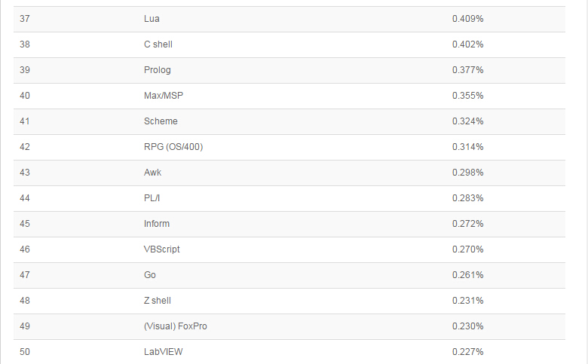Select the Z shell entry
The height and width of the screenshot is (364, 588).
pos(157,301)
